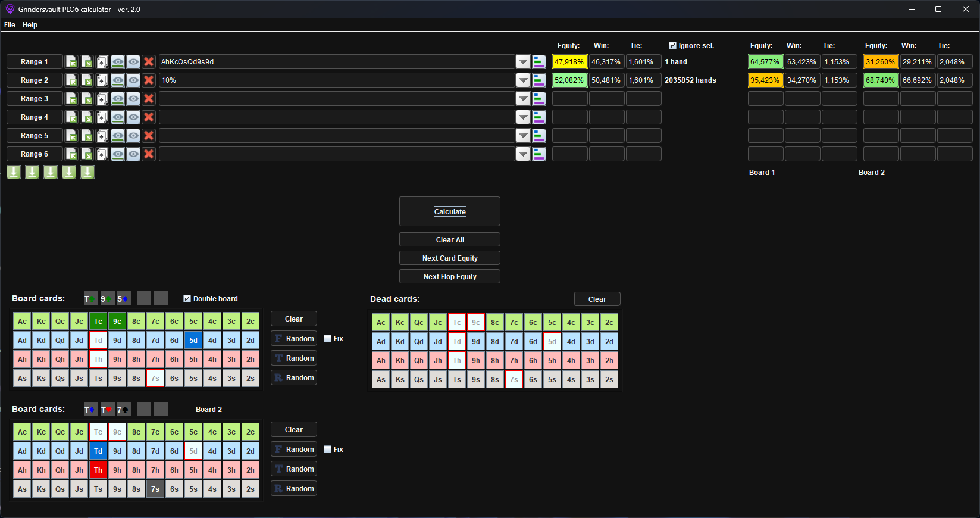The height and width of the screenshot is (518, 980).
Task: Open the File menu
Action: tap(10, 25)
